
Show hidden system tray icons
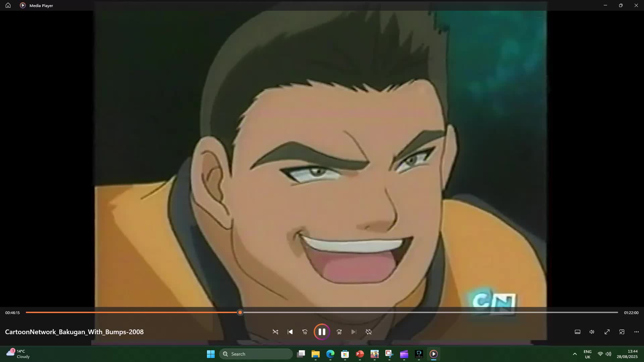[x=575, y=354]
